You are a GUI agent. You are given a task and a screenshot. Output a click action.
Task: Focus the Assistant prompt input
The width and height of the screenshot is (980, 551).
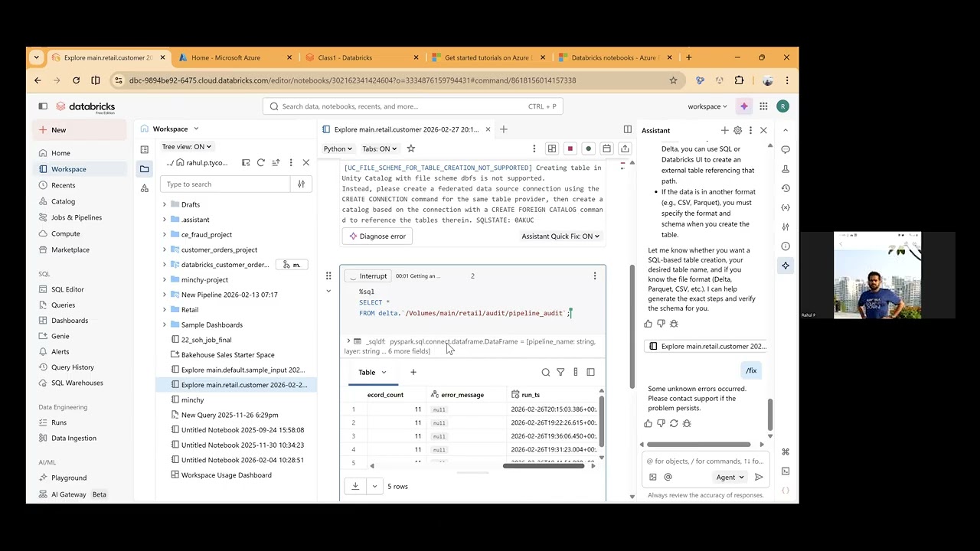[x=704, y=461]
